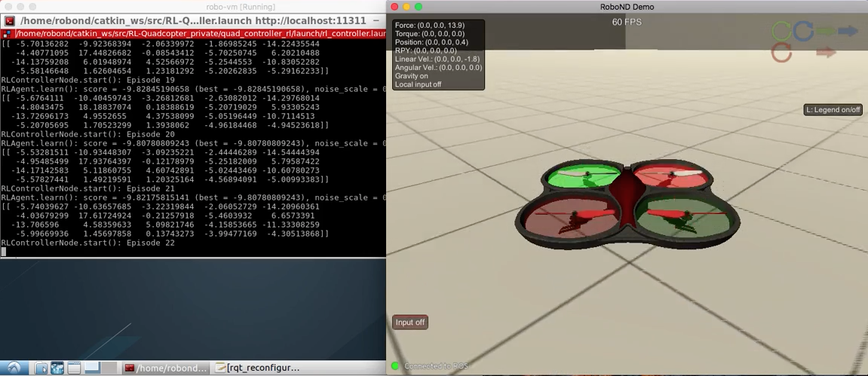Toggle the Gravity on setting
868x376 pixels.
tap(412, 76)
